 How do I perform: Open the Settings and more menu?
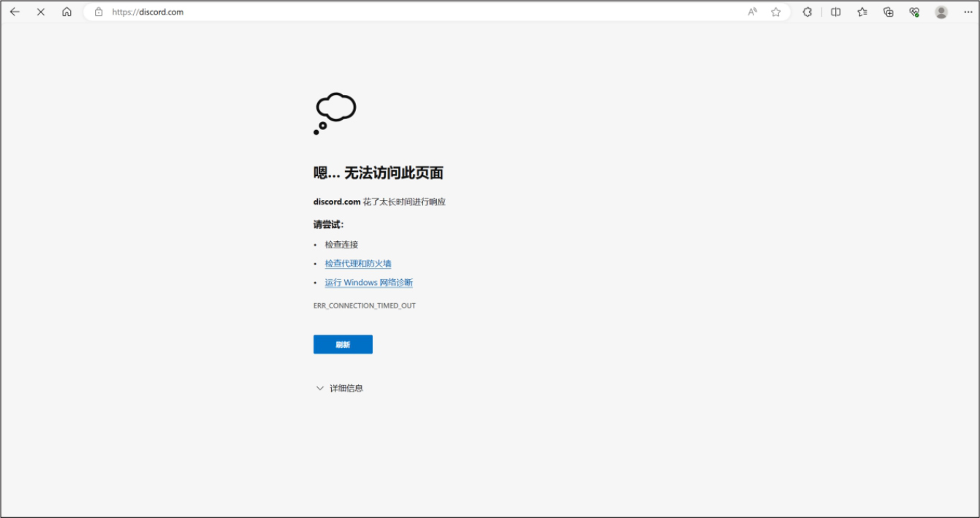click(x=968, y=12)
